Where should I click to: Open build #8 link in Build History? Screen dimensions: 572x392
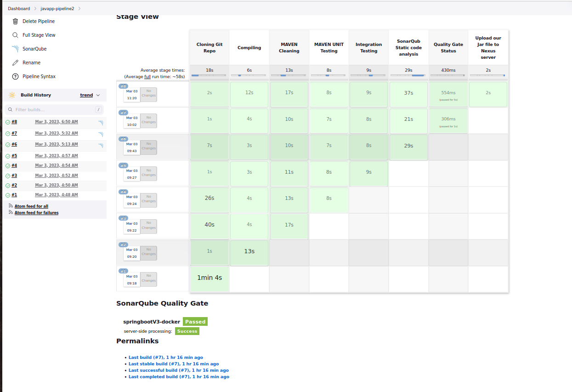[x=14, y=122]
